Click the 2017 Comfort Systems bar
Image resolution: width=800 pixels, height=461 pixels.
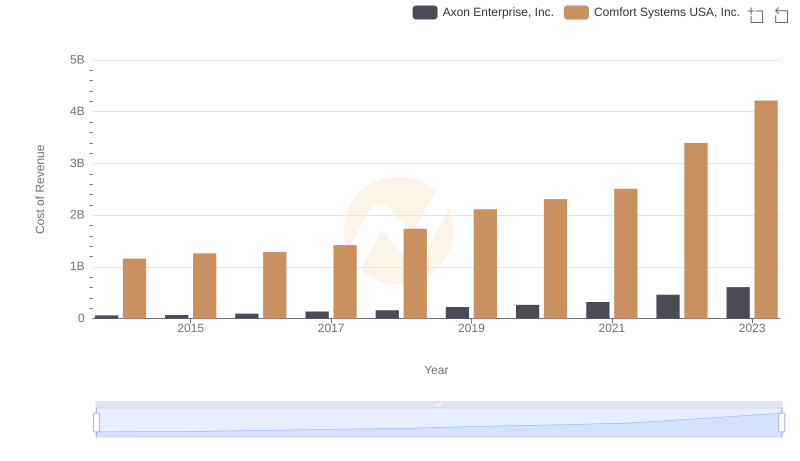point(345,281)
